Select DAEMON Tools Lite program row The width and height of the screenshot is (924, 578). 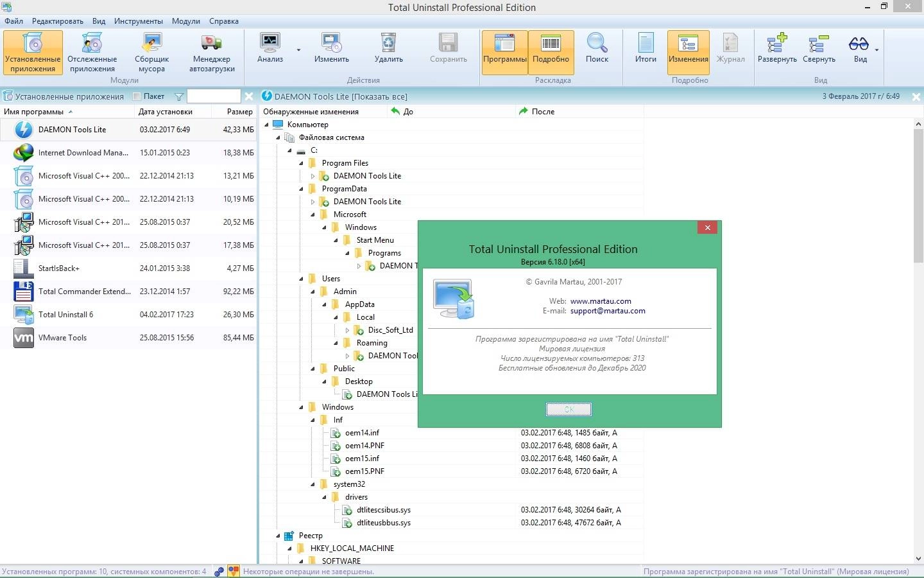[x=128, y=130]
